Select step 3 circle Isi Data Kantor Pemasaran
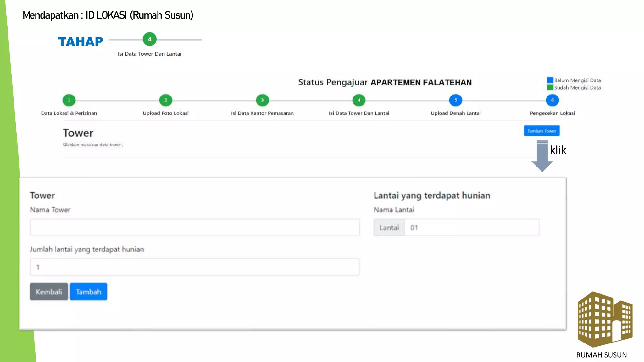Viewport: 644px width, 362px height. pyautogui.click(x=262, y=100)
